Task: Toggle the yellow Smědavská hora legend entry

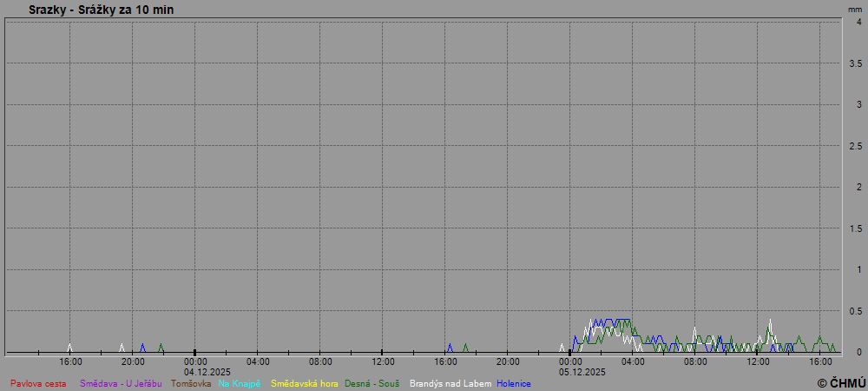Action: click(x=305, y=383)
